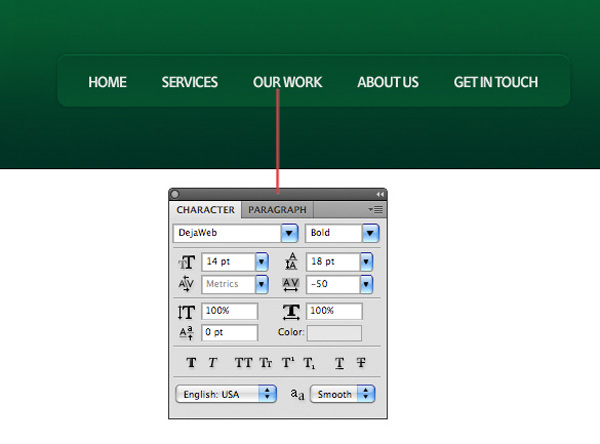600x444 pixels.
Task: Click the 0 pt baseline shift field
Action: tap(230, 333)
